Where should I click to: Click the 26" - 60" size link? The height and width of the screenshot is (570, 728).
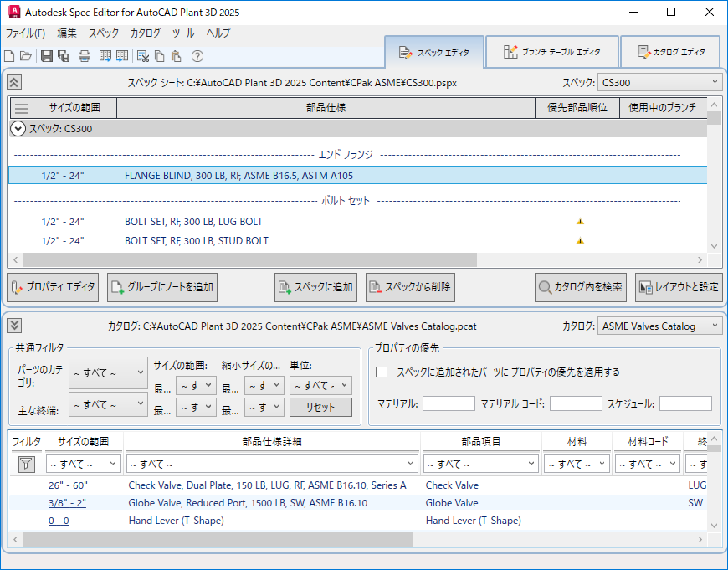point(68,485)
